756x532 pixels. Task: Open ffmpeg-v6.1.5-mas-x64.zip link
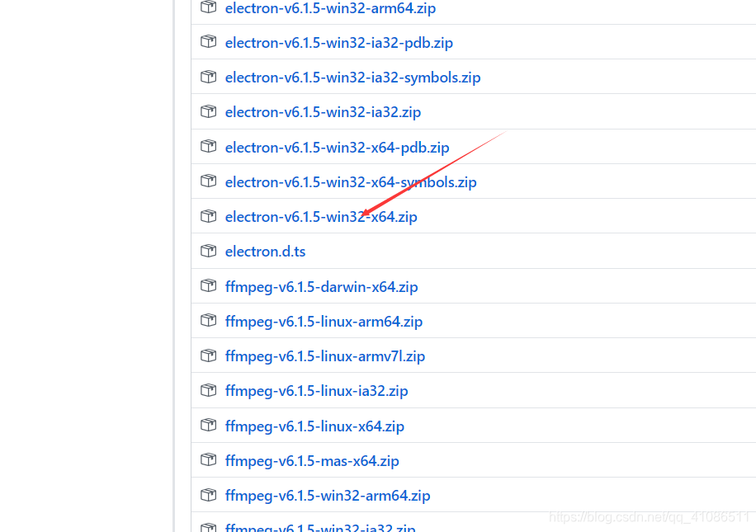pos(312,461)
